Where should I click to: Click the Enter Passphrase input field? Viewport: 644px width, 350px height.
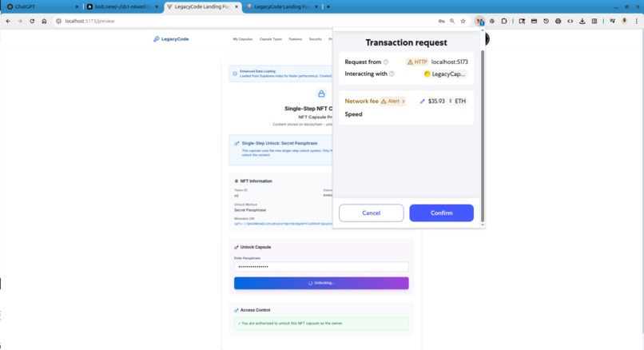tap(321, 267)
